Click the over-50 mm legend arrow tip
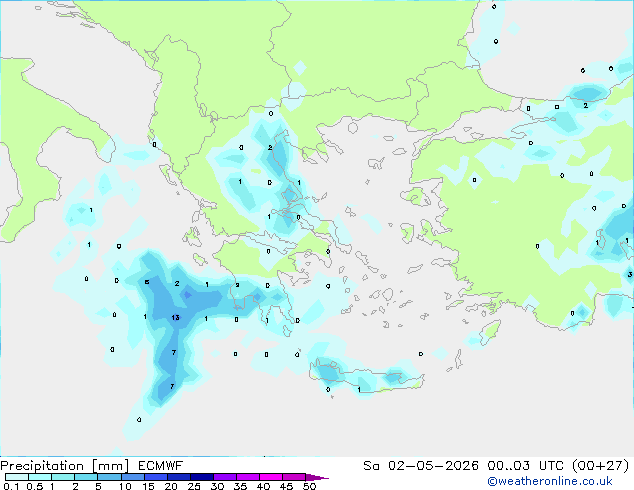 click(x=317, y=478)
